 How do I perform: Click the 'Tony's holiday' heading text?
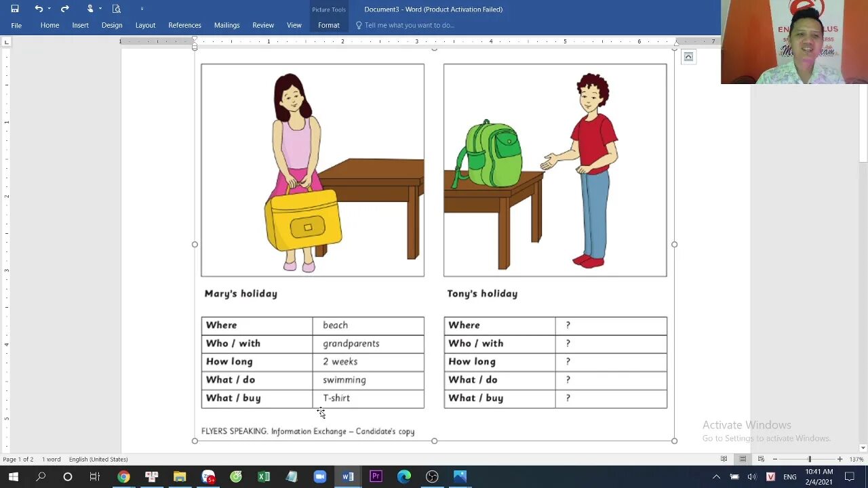[482, 293]
